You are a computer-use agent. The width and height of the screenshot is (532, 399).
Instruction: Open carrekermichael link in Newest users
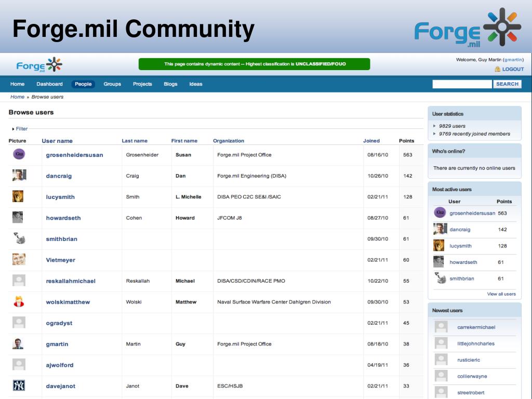pos(476,327)
